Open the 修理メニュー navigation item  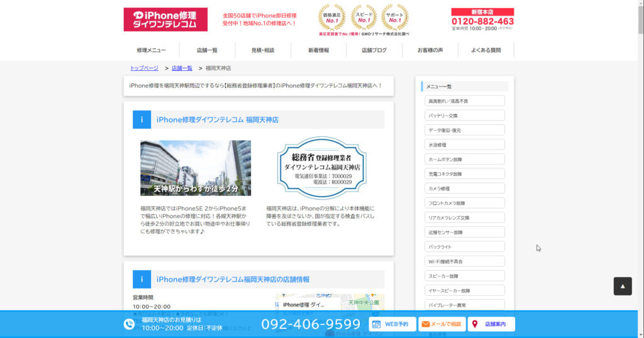(151, 50)
